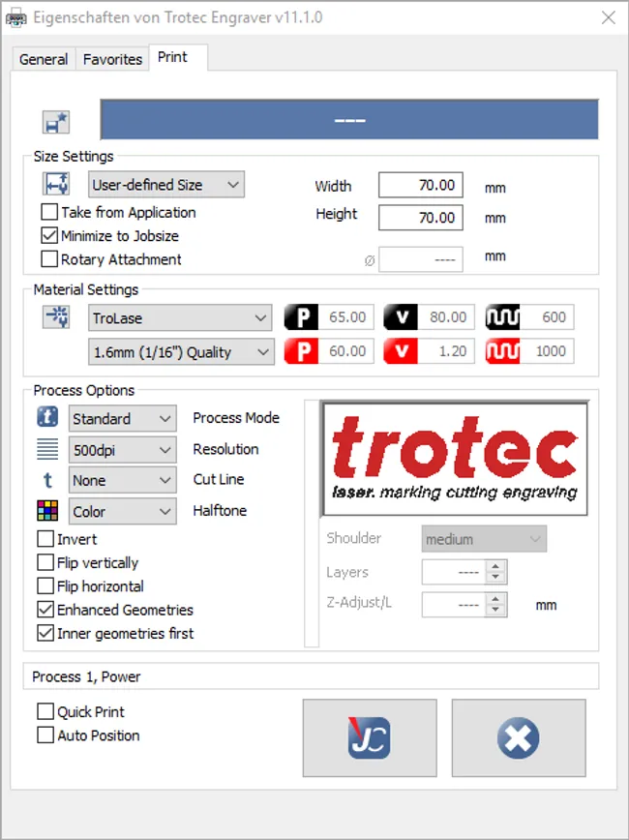Click the Resolution lines icon

click(x=47, y=449)
